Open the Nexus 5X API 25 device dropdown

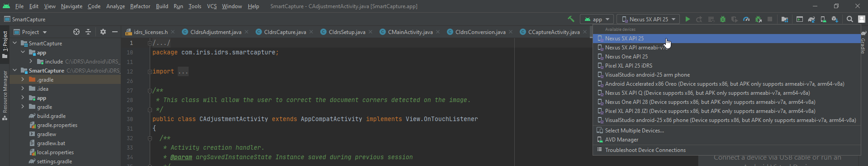click(648, 19)
